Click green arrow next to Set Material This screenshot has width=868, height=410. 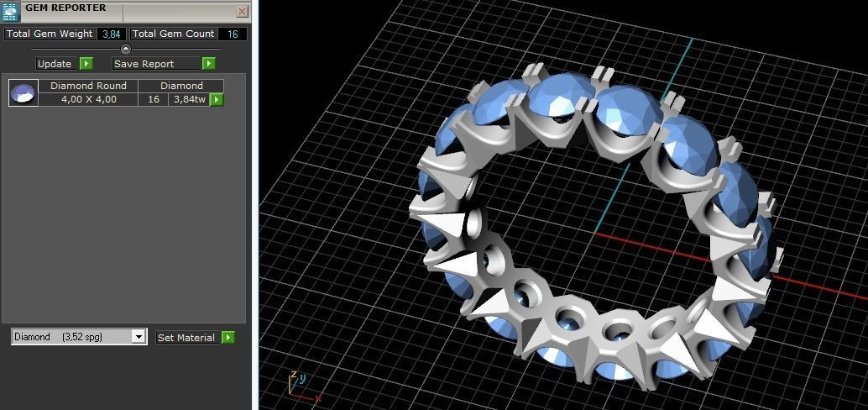(228, 338)
